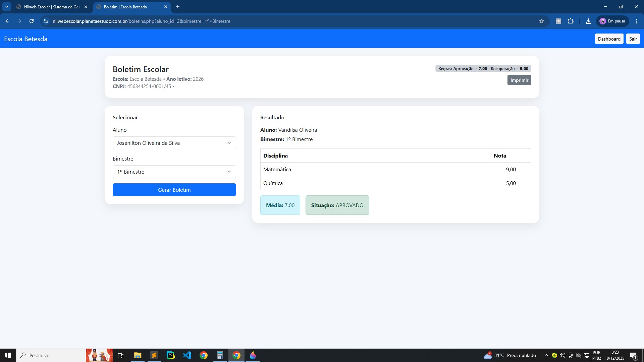Image resolution: width=644 pixels, height=362 pixels.
Task: Open Chrome three-dot menu
Action: [637, 21]
